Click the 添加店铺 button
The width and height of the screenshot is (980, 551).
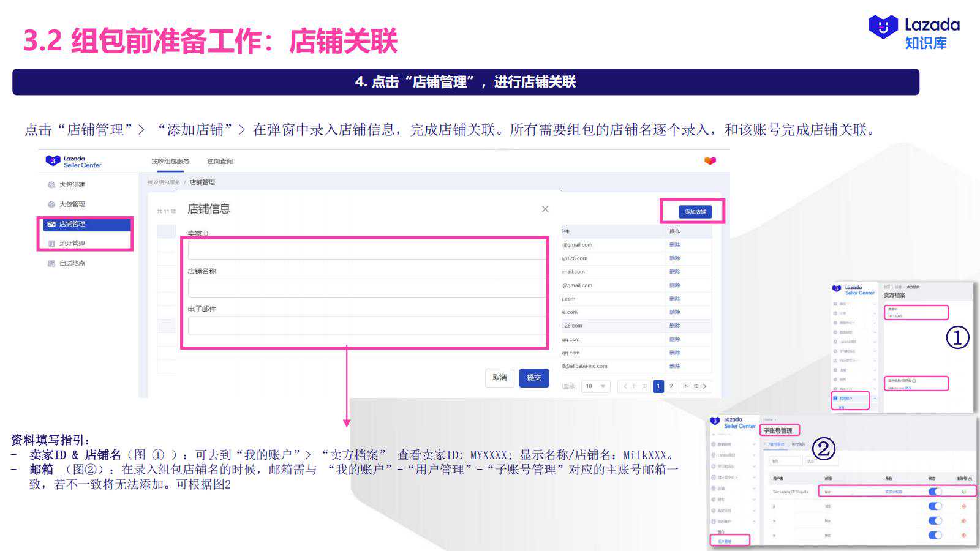[695, 212]
